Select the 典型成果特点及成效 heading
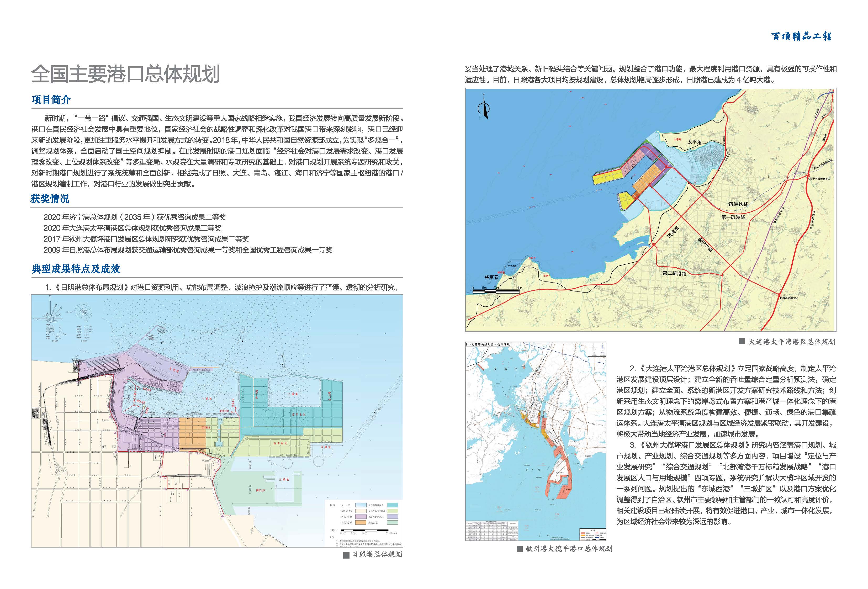Viewport: 868px width, 589px height. coord(76,269)
